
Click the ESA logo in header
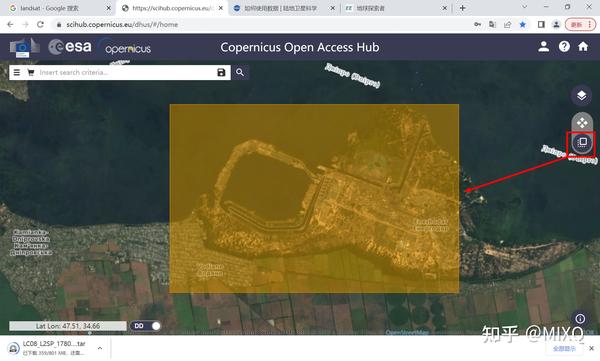tap(70, 47)
